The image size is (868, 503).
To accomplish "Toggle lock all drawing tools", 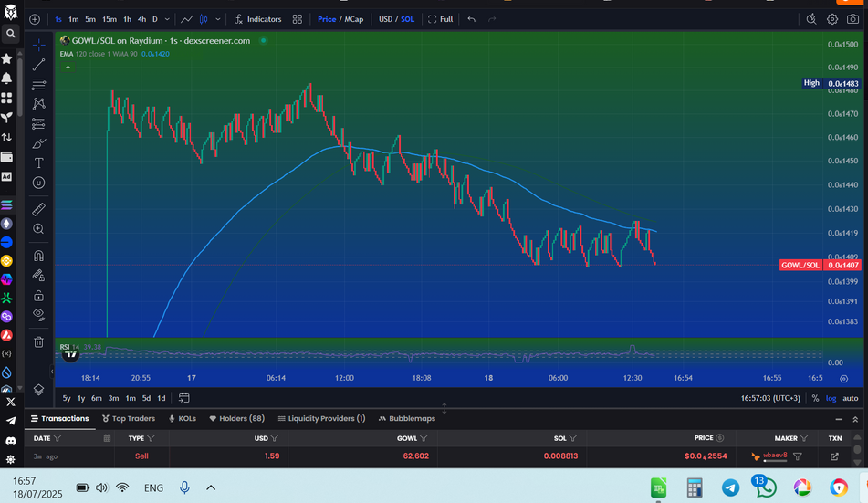I will coord(38,295).
